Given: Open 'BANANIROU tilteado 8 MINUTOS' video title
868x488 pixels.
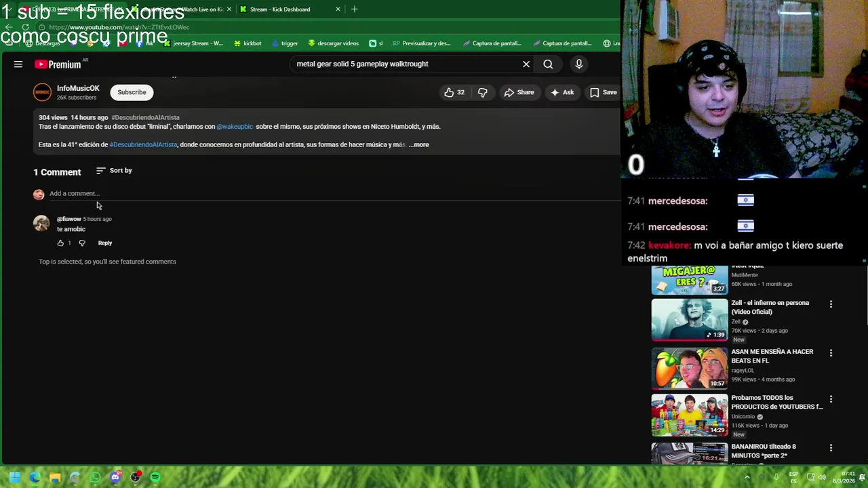Looking at the screenshot, I should point(764,451).
